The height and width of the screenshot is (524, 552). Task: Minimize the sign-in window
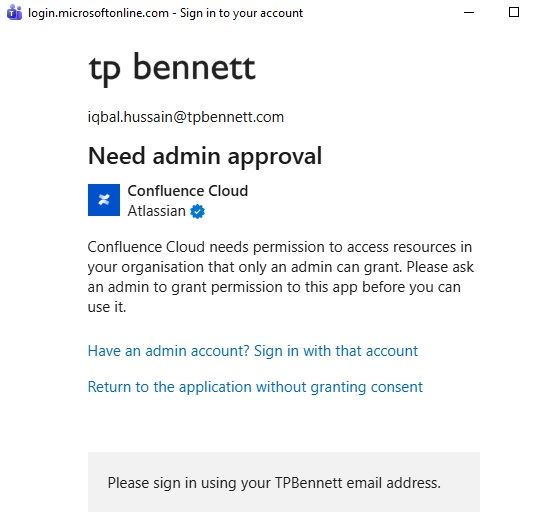[x=469, y=12]
